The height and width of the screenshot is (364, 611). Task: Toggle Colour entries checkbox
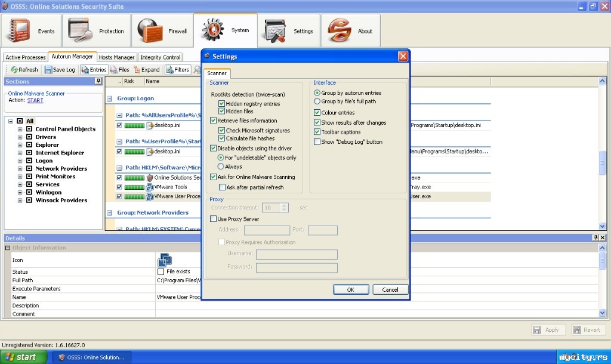(x=317, y=112)
